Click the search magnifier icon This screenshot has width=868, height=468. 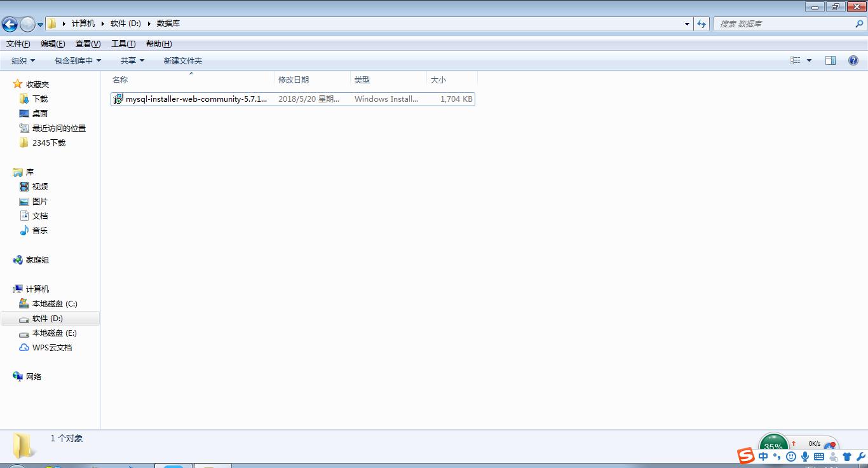(860, 24)
